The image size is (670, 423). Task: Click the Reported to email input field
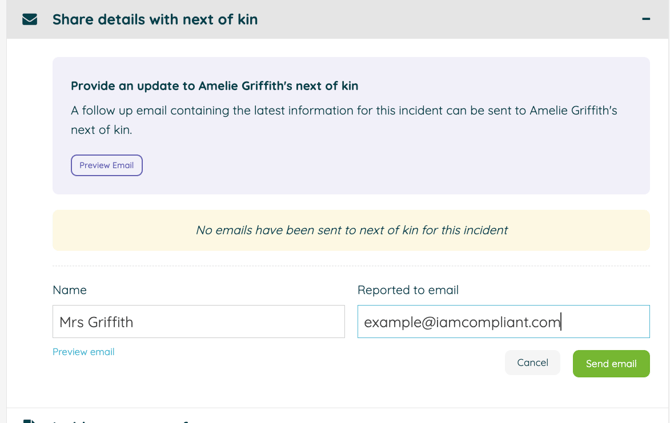(503, 322)
